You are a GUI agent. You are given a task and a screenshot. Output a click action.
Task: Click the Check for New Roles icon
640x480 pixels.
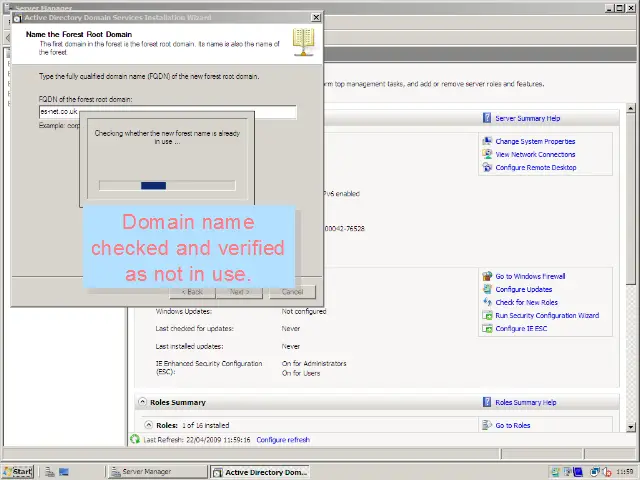coord(487,302)
